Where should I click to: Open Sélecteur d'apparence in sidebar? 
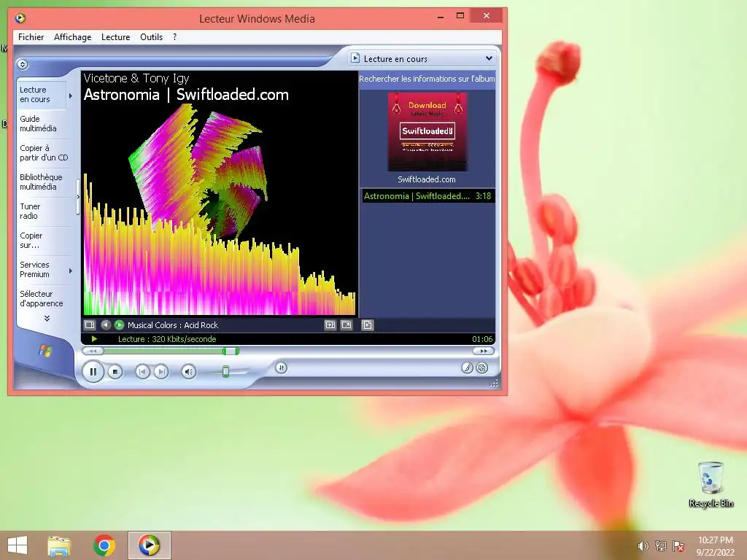(42, 298)
